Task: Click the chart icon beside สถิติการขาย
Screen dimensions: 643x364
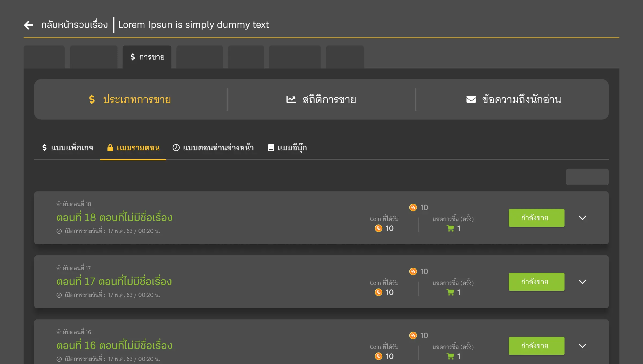Action: point(291,100)
